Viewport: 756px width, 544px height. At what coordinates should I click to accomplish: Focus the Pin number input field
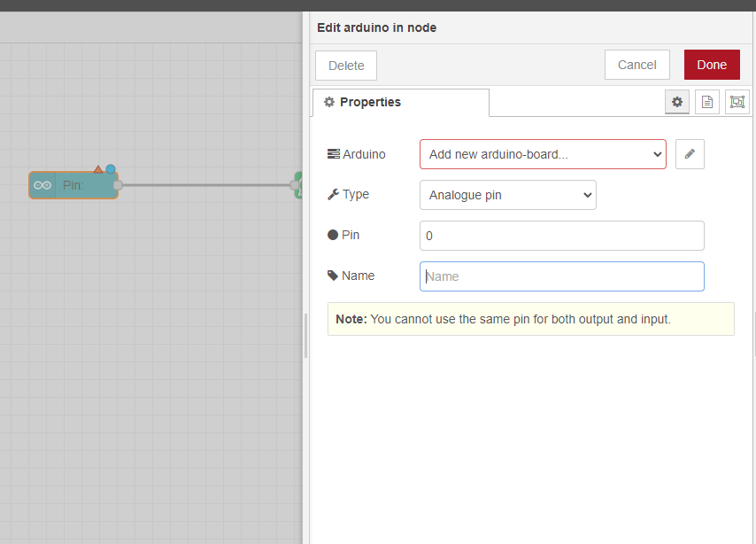(561, 236)
